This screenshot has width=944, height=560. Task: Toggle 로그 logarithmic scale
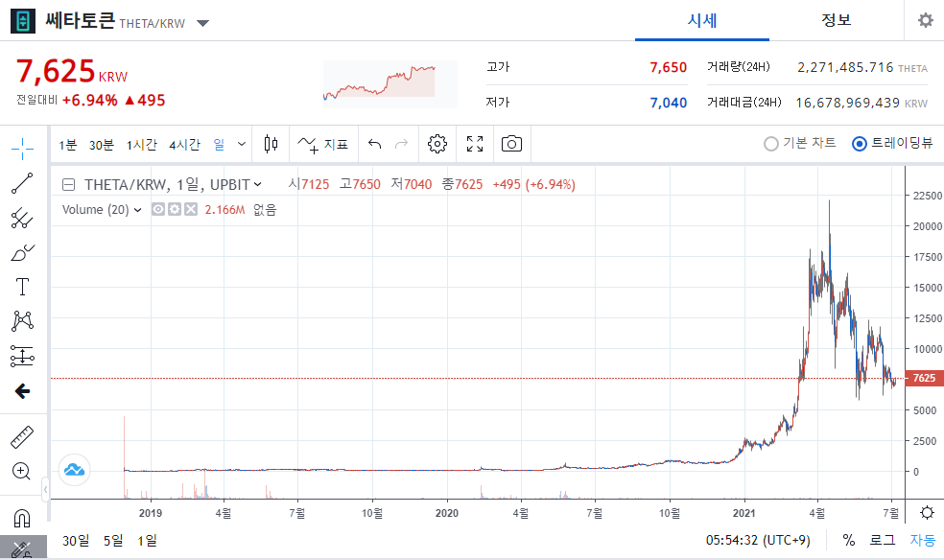(883, 540)
